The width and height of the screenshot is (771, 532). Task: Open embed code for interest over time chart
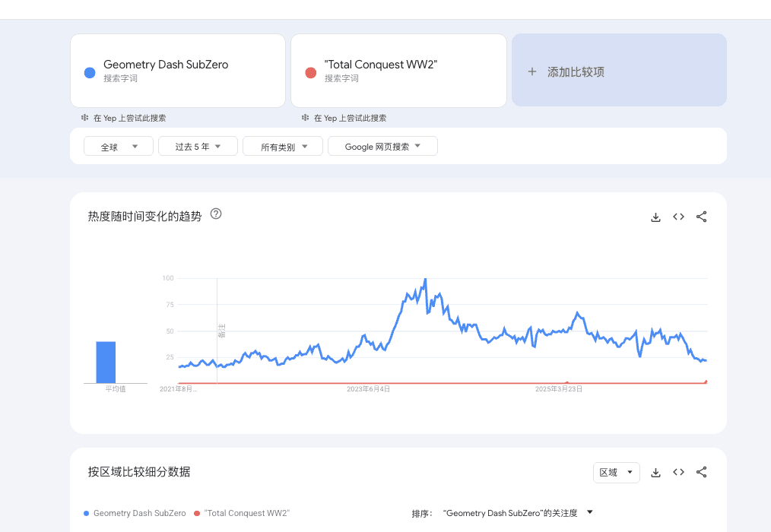pyautogui.click(x=678, y=217)
